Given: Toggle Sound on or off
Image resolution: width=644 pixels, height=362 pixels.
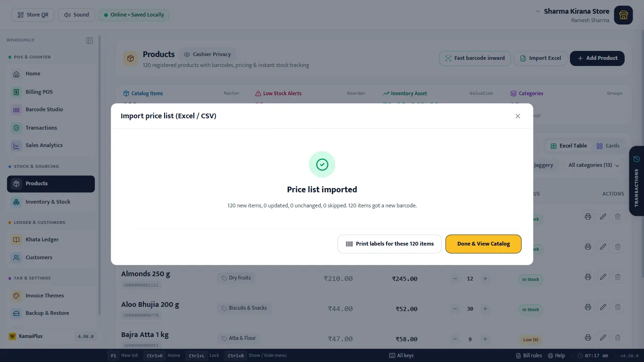Looking at the screenshot, I should tap(76, 15).
